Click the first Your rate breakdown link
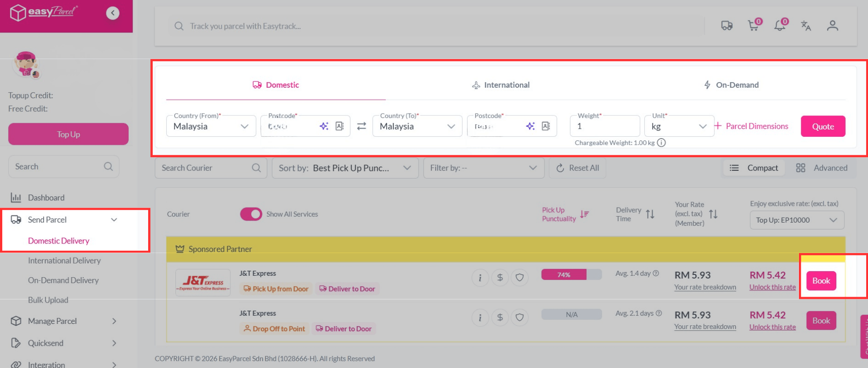The height and width of the screenshot is (368, 868). coord(705,287)
